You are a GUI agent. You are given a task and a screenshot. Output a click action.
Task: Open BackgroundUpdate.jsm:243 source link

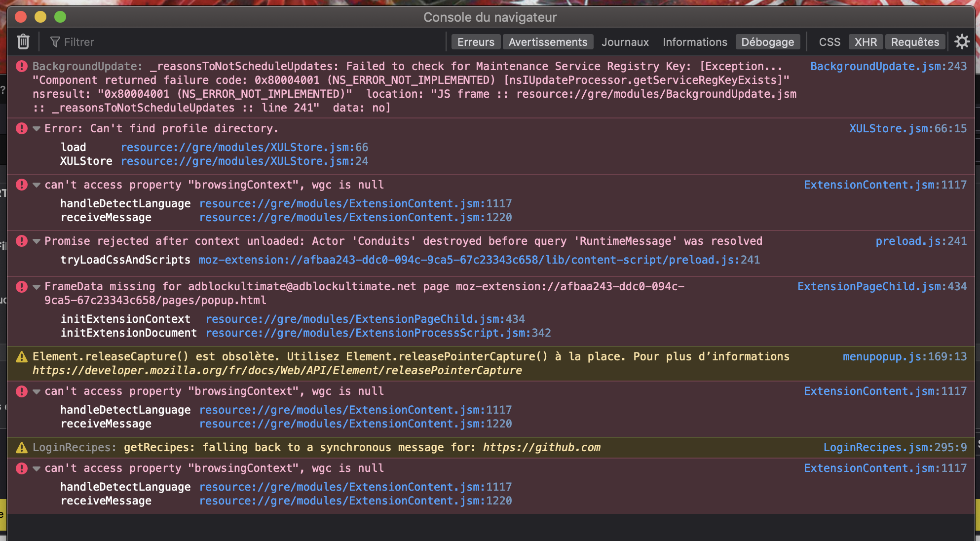[x=888, y=66]
